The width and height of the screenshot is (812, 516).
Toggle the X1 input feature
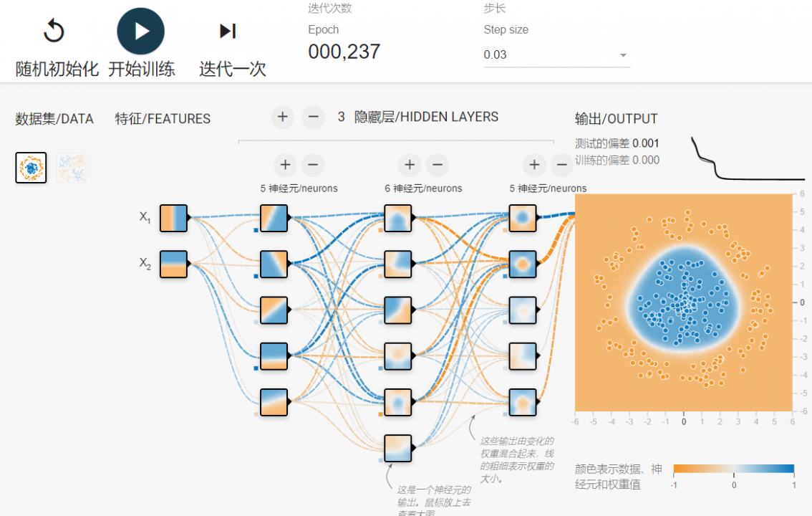[x=173, y=218]
